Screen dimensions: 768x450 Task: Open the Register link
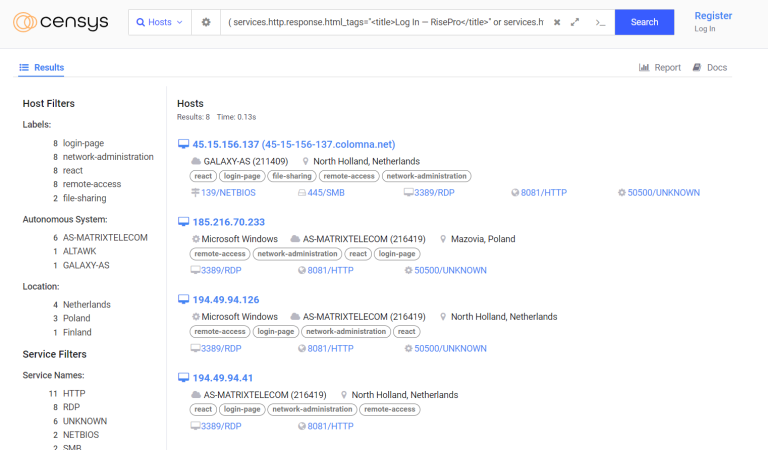point(713,16)
